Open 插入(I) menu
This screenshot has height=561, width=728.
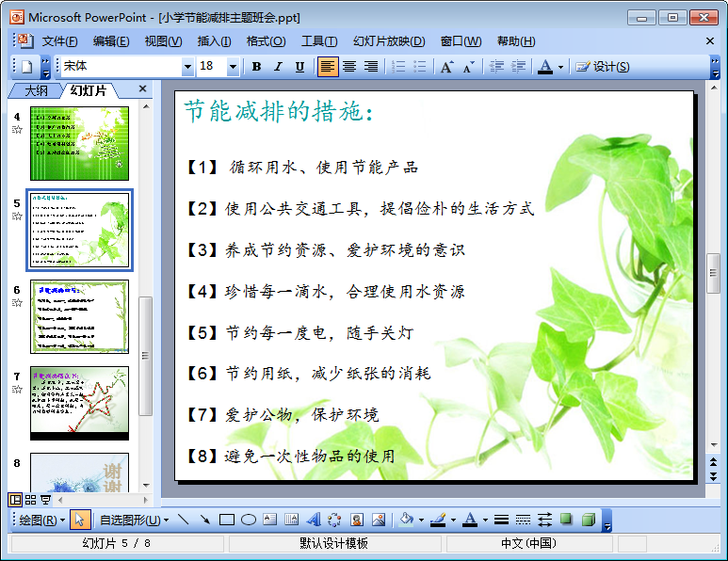214,41
